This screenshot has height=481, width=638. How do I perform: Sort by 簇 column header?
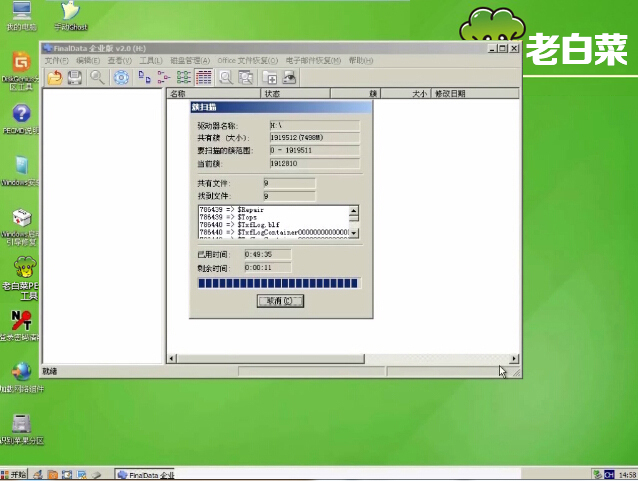point(355,94)
